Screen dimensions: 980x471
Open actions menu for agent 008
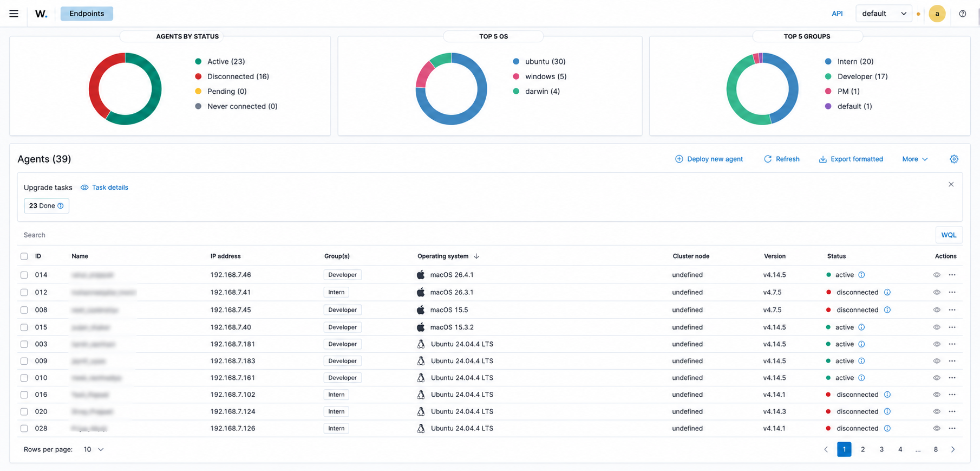pos(952,310)
